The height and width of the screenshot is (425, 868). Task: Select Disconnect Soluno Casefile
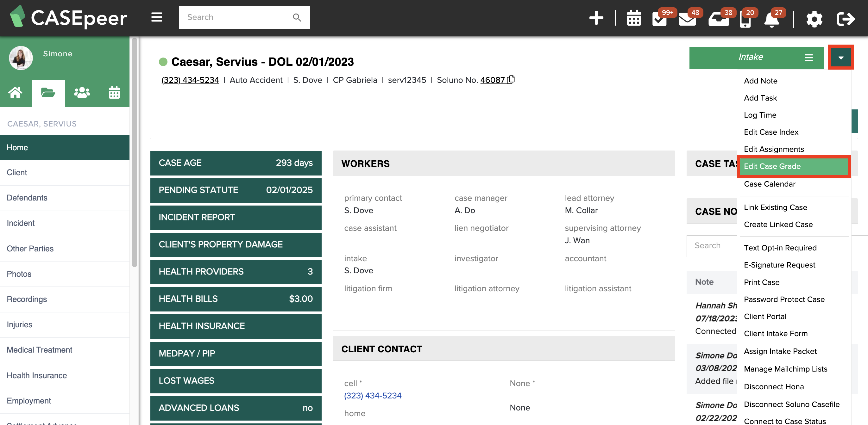(791, 404)
